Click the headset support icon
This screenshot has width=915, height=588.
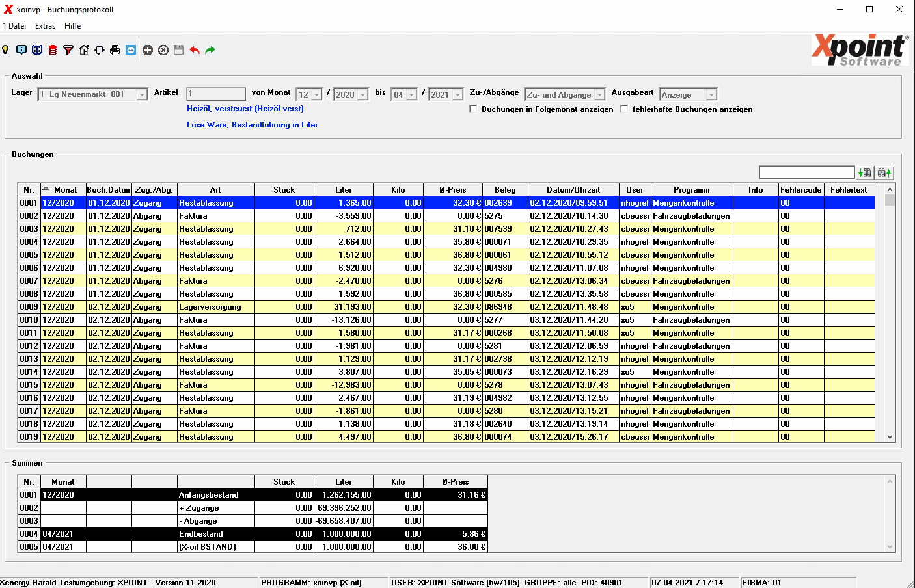click(100, 50)
